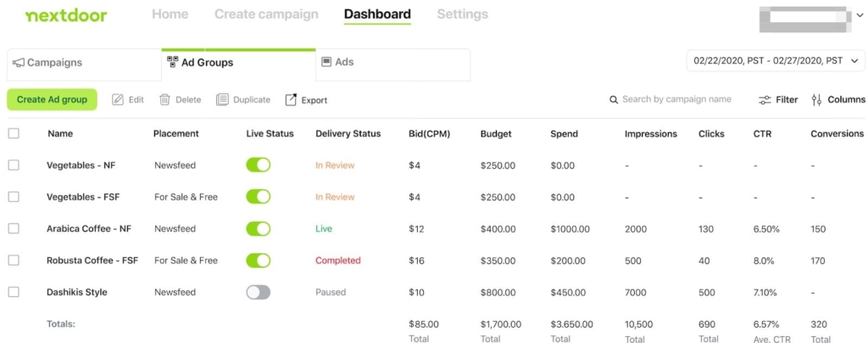Open the date range dropdown
The width and height of the screenshot is (868, 359).
pos(776,61)
